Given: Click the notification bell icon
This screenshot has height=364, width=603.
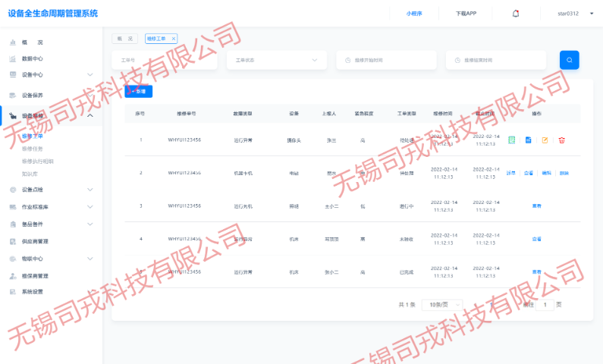Looking at the screenshot, I should [516, 13].
